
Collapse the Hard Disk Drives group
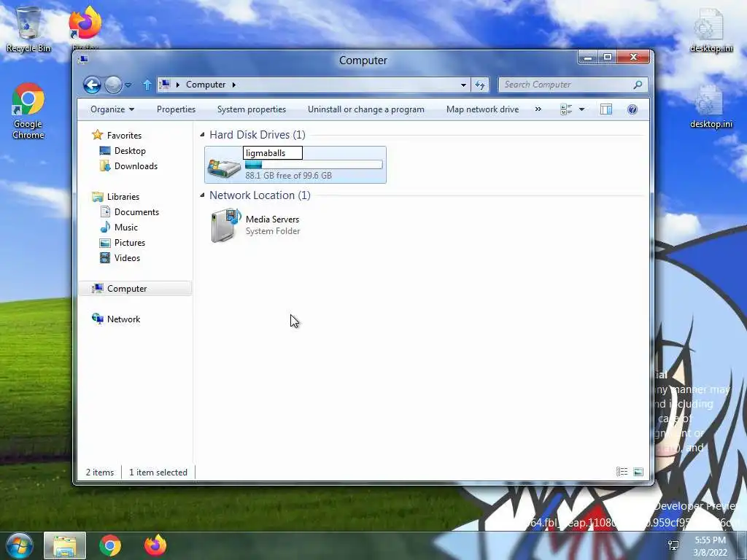click(x=202, y=135)
